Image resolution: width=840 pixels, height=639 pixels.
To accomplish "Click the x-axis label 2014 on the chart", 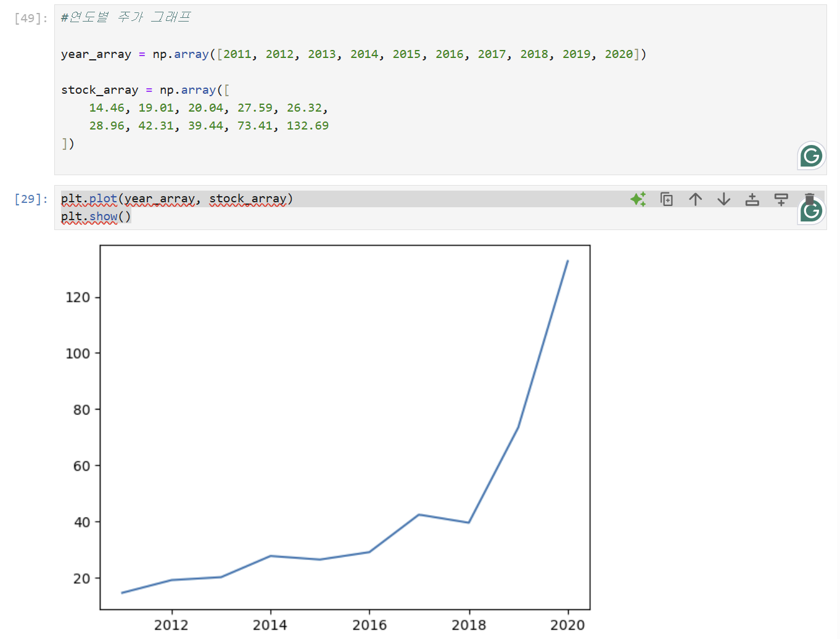I will pyautogui.click(x=270, y=625).
